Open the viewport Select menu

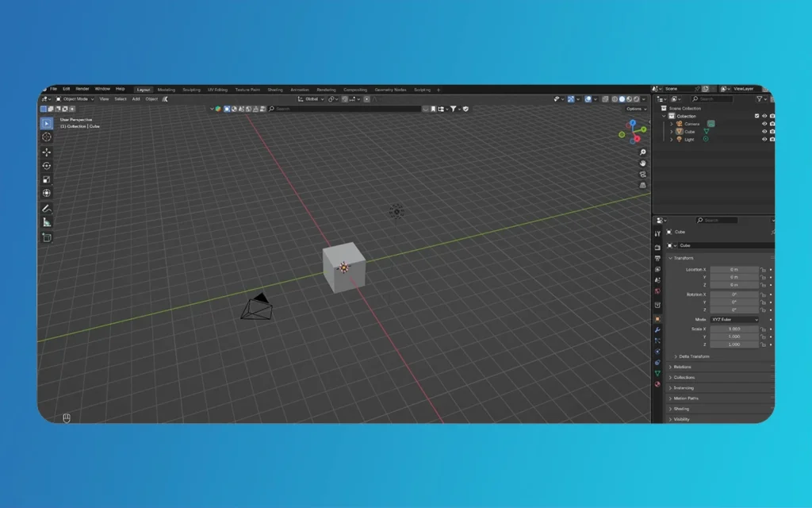(121, 99)
